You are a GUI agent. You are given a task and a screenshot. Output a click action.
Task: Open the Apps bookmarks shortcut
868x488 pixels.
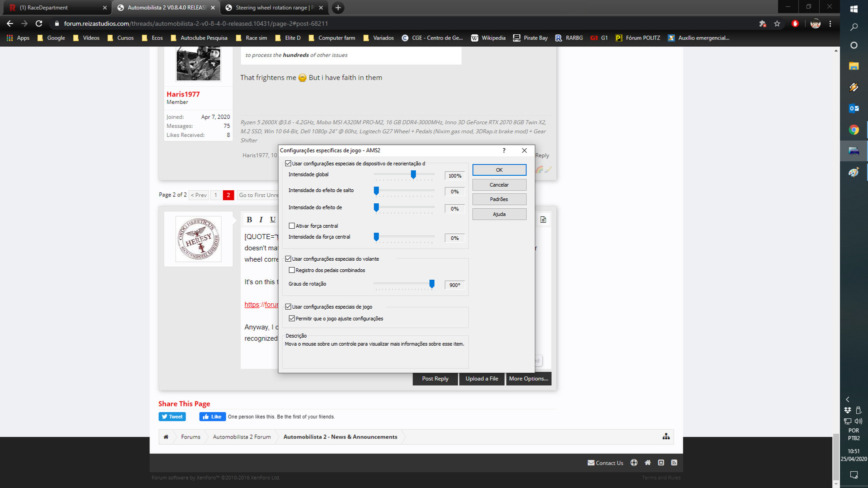[18, 38]
